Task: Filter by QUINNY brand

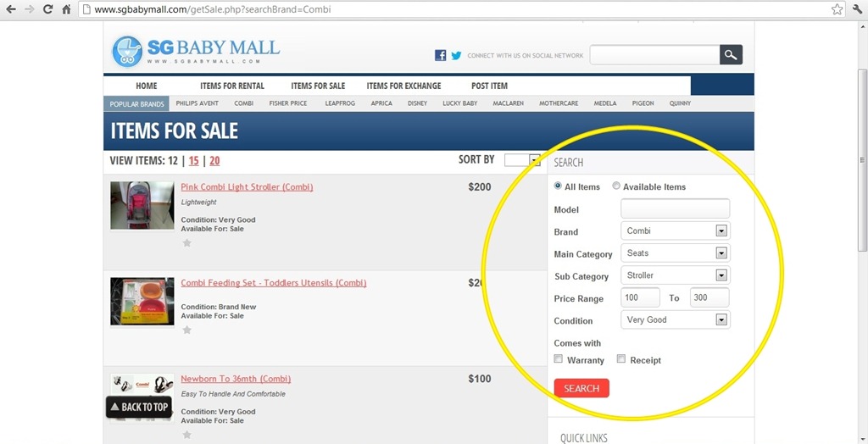Action: coord(680,103)
